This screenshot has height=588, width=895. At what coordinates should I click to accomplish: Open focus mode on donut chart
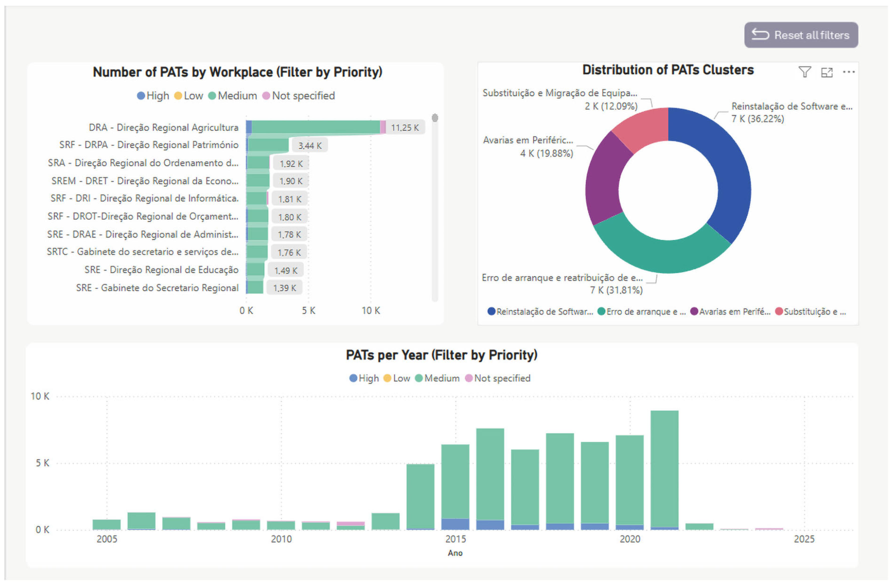click(827, 72)
